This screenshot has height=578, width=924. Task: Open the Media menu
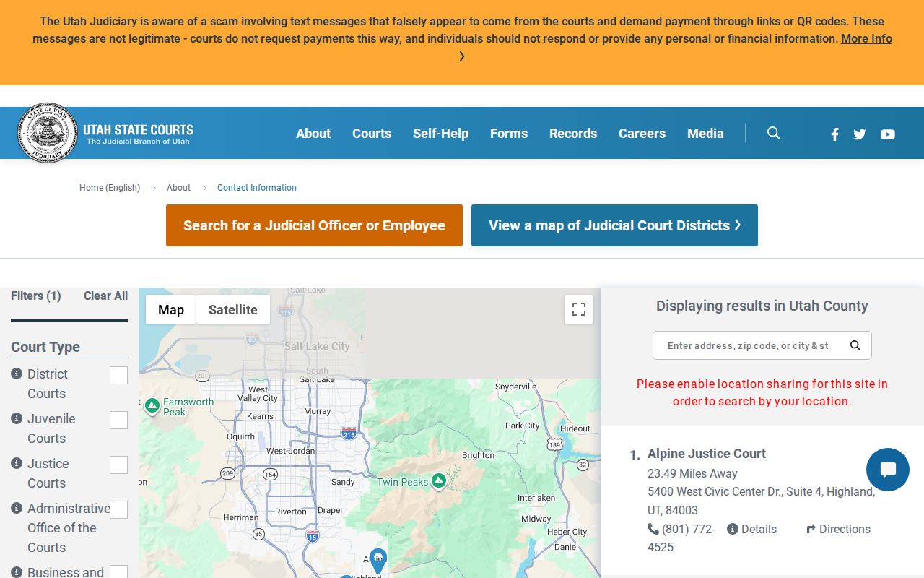(705, 133)
